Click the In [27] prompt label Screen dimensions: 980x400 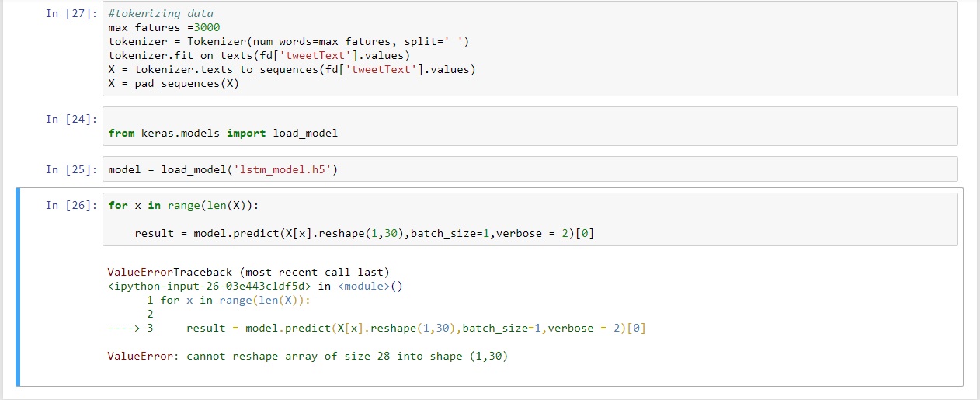(71, 14)
